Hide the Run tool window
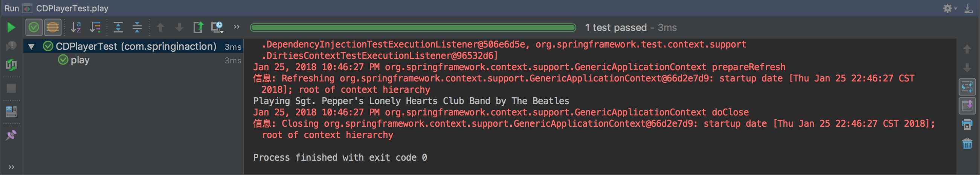This screenshot has height=175, width=980. [969, 8]
